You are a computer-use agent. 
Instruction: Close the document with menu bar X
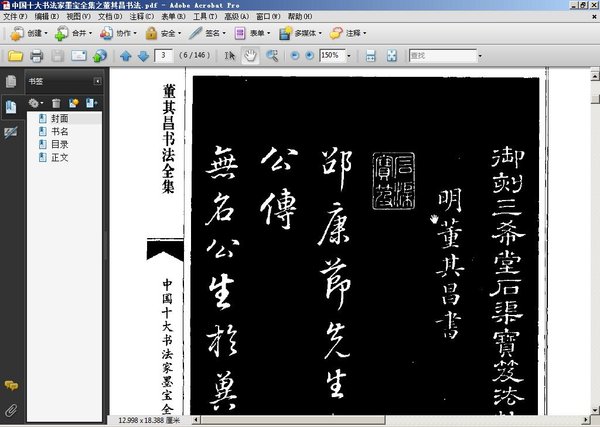point(594,16)
